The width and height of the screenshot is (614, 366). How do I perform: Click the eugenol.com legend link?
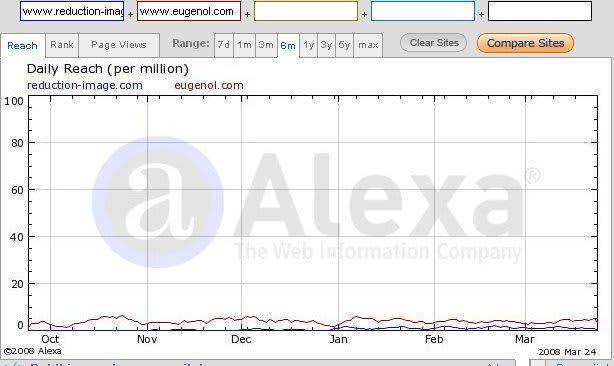209,85
